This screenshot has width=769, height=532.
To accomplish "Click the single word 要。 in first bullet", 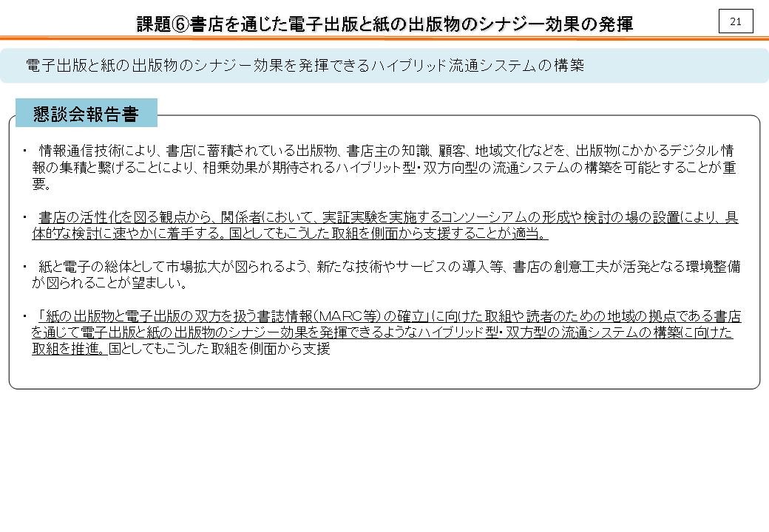I will [41, 184].
